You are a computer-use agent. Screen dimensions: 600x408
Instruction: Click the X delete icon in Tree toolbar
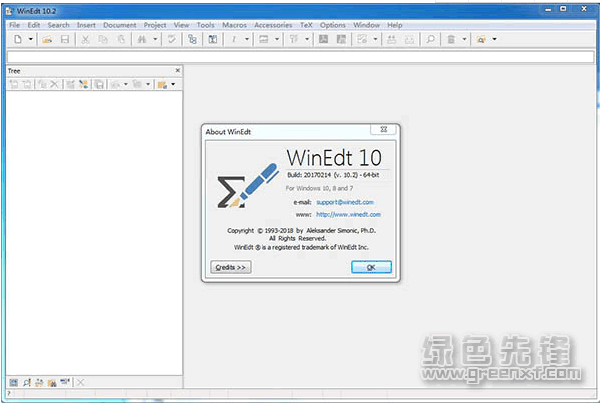[55, 84]
